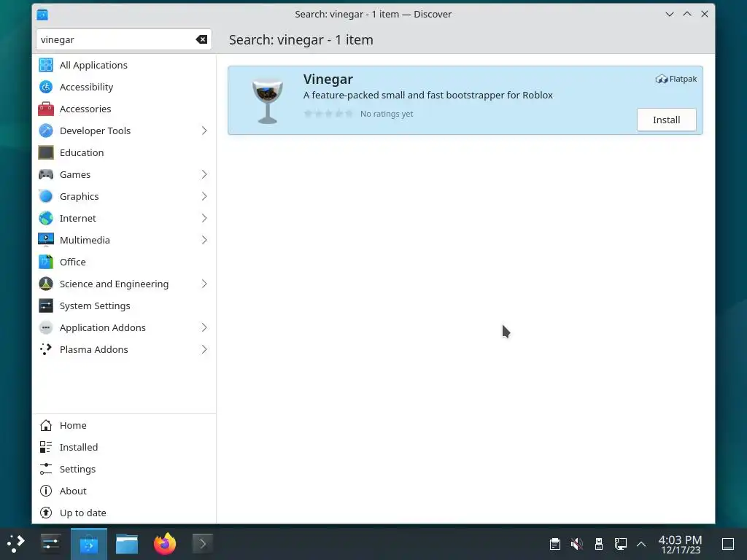Click the Installed list icon
This screenshot has width=747, height=560.
click(x=46, y=447)
